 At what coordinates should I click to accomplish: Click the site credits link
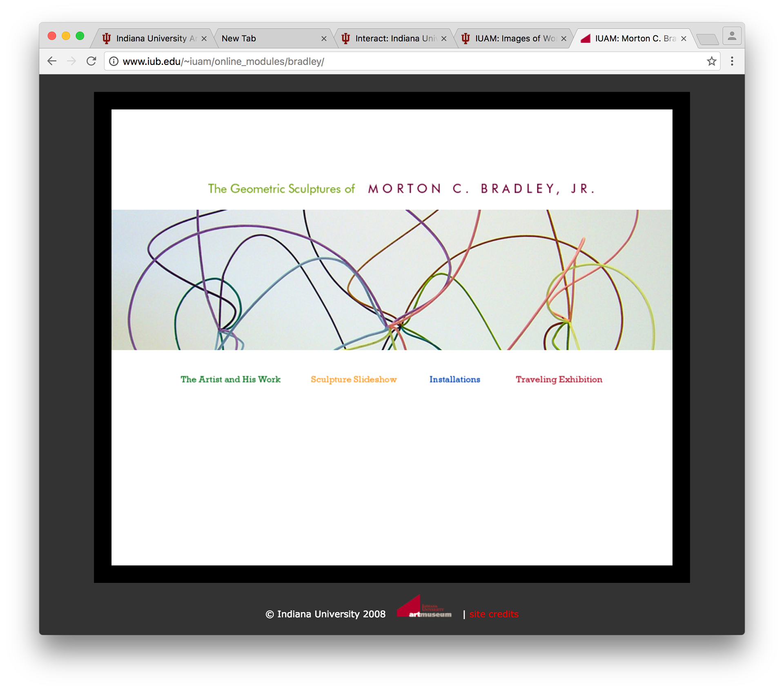tap(494, 614)
